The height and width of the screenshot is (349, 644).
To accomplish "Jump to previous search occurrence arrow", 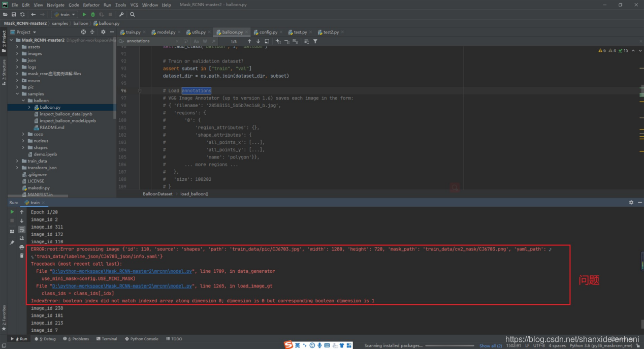I will [249, 41].
